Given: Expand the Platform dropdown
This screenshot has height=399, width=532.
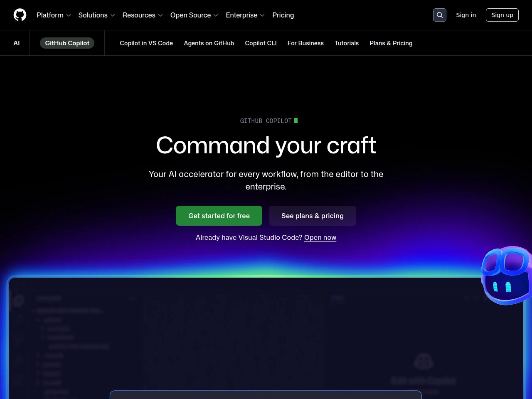Looking at the screenshot, I should 53,15.
